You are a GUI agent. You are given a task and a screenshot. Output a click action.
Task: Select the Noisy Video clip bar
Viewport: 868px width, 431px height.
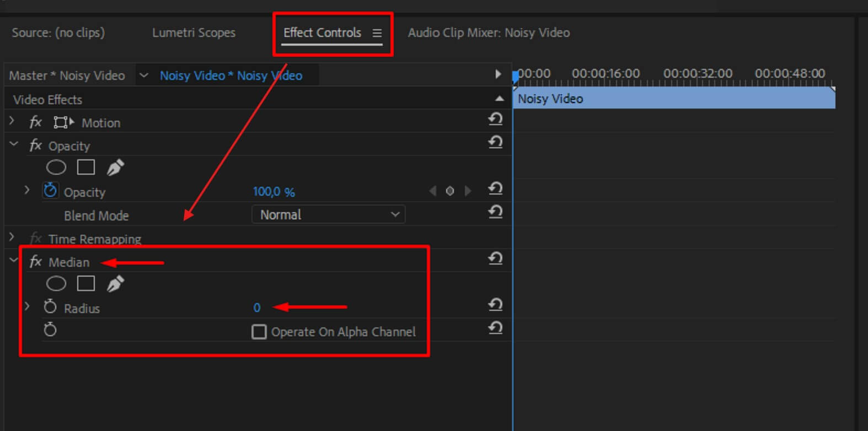(x=674, y=99)
